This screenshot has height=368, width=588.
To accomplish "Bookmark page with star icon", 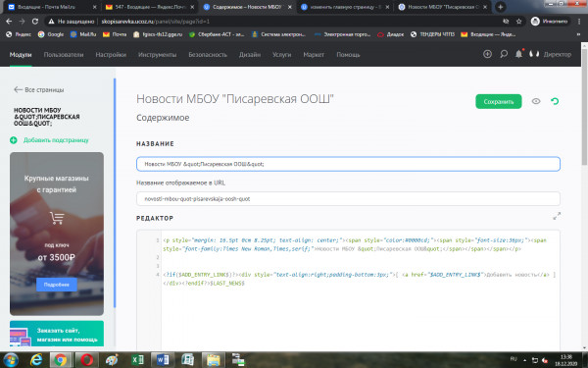I will tap(519, 22).
